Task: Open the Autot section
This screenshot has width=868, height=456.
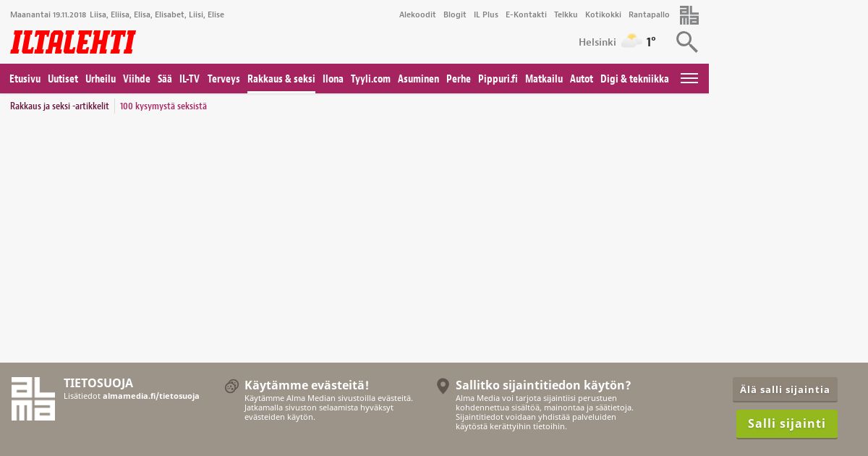Action: (582, 79)
